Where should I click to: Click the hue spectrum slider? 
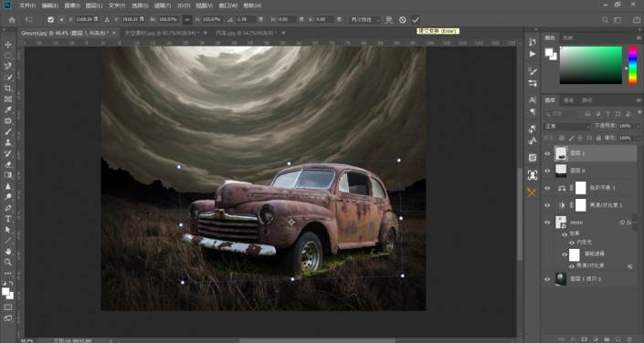coord(632,66)
